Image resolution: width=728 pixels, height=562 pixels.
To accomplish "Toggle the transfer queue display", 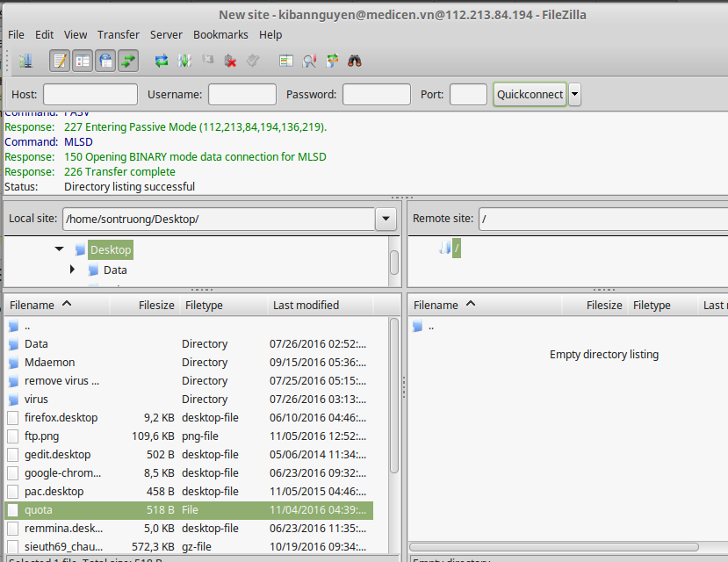I will (x=128, y=61).
